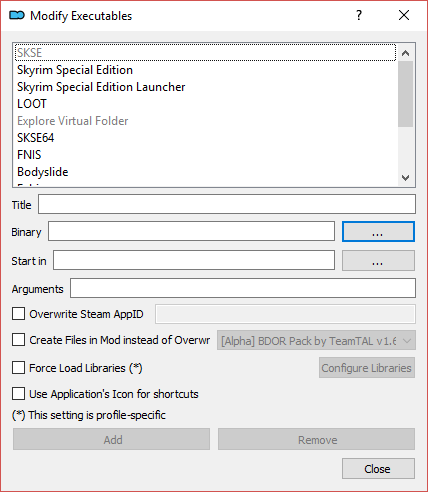Viewport: 428px width, 492px height.
Task: Enable Create Files in Mod instead of Overwrite
Action: [x=18, y=340]
